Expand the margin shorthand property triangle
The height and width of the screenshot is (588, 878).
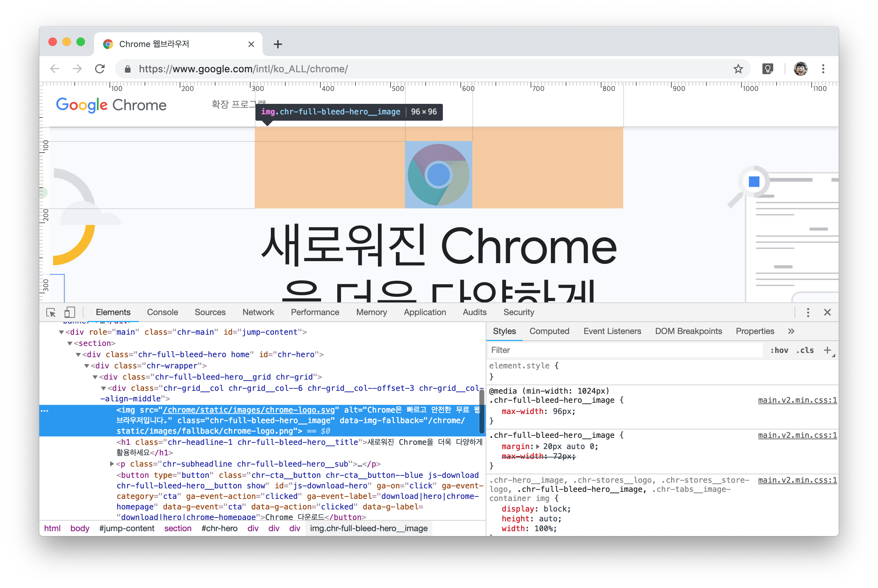(x=538, y=447)
